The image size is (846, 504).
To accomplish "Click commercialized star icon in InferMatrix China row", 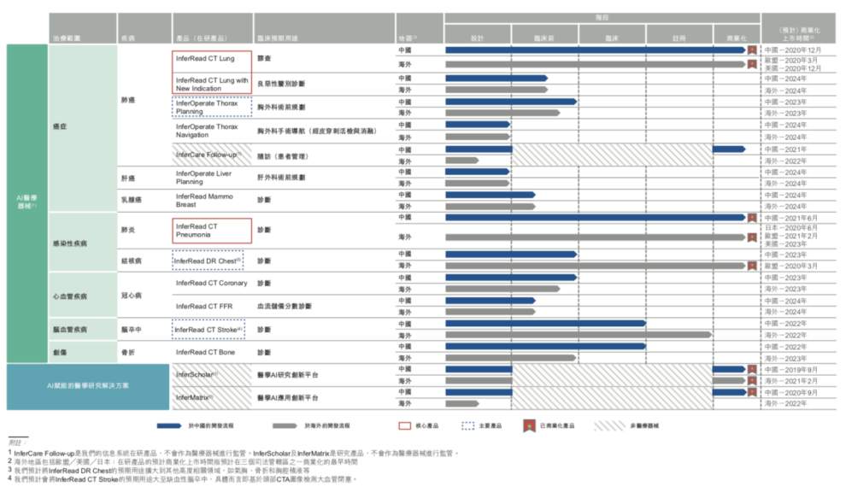I will point(751,392).
